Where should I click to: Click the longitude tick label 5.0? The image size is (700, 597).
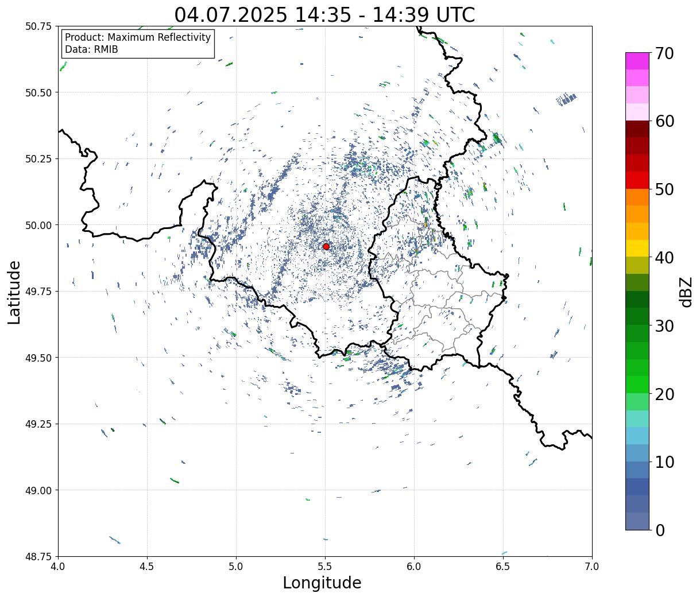[236, 567]
